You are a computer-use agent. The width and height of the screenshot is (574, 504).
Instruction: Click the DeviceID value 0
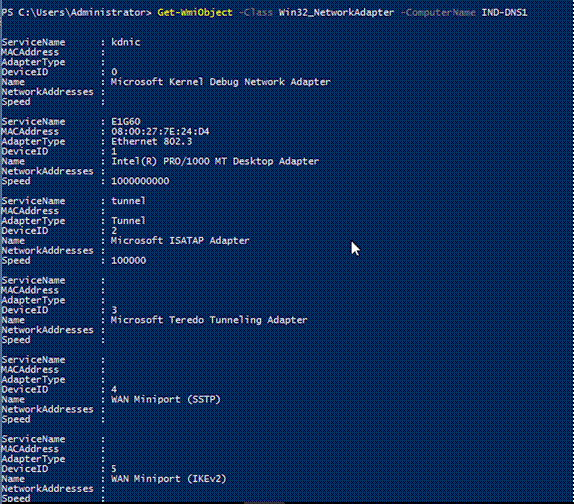[114, 72]
